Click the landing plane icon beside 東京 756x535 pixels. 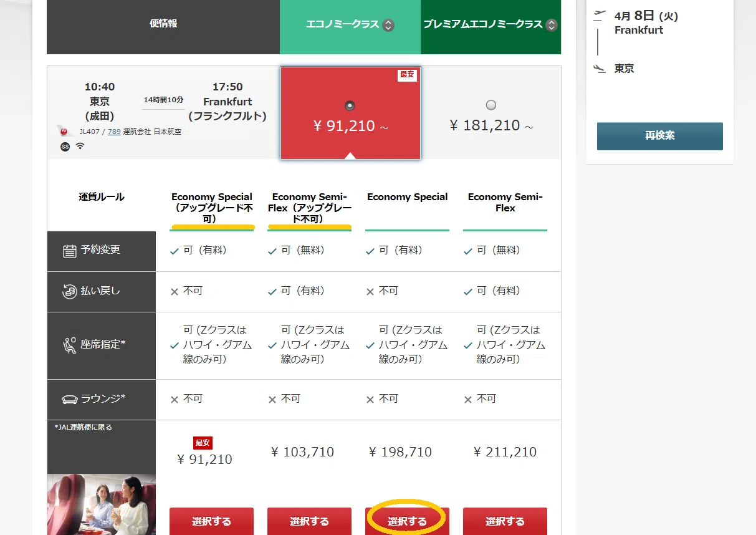[600, 68]
